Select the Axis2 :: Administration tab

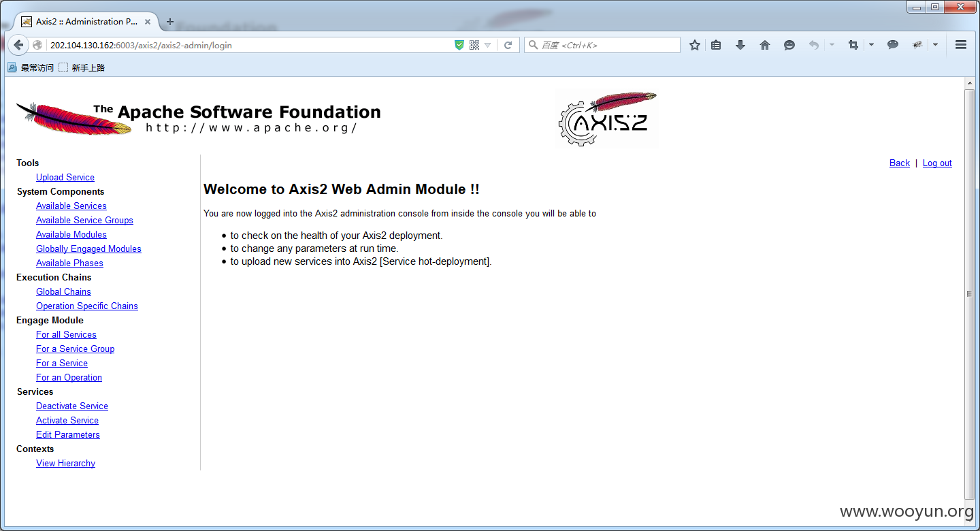[x=86, y=22]
